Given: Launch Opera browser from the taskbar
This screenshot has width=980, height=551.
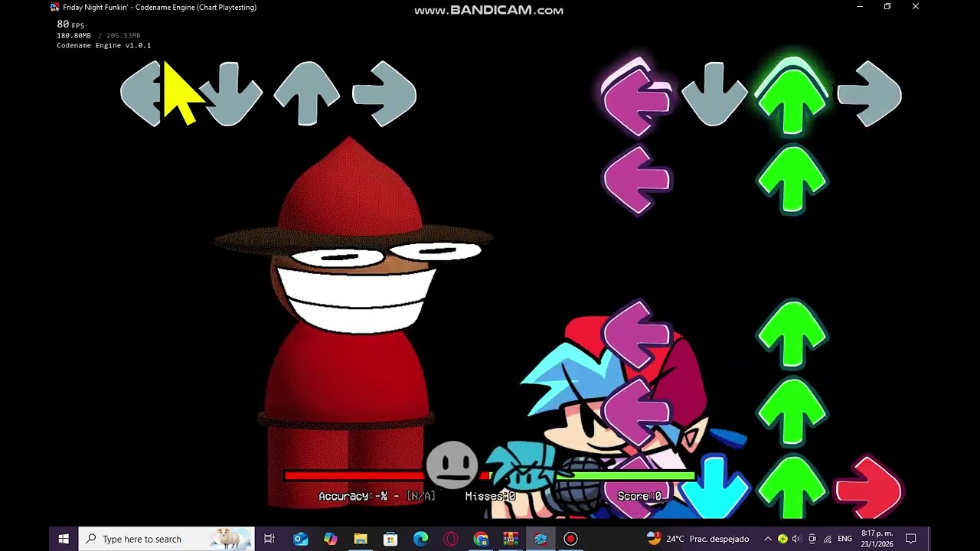Looking at the screenshot, I should click(450, 539).
